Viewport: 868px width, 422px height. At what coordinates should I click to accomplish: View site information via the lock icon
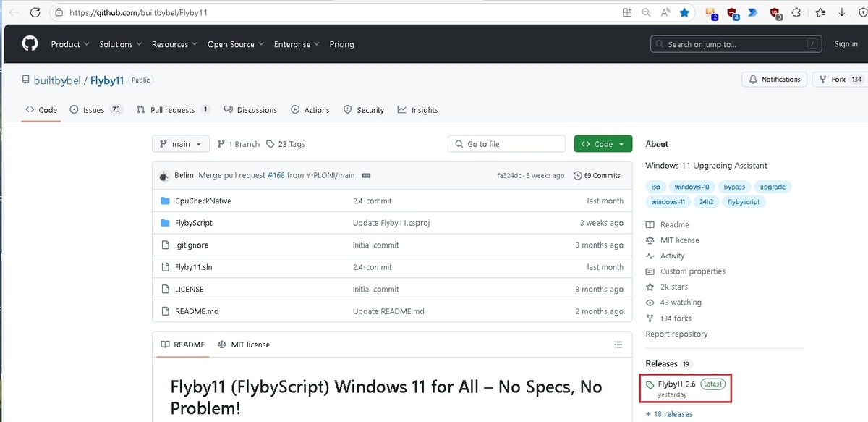[59, 12]
